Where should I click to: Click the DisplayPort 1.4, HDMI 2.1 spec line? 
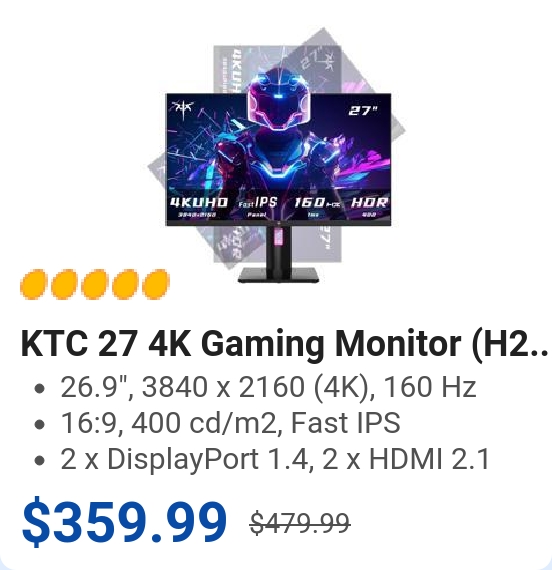[275, 459]
